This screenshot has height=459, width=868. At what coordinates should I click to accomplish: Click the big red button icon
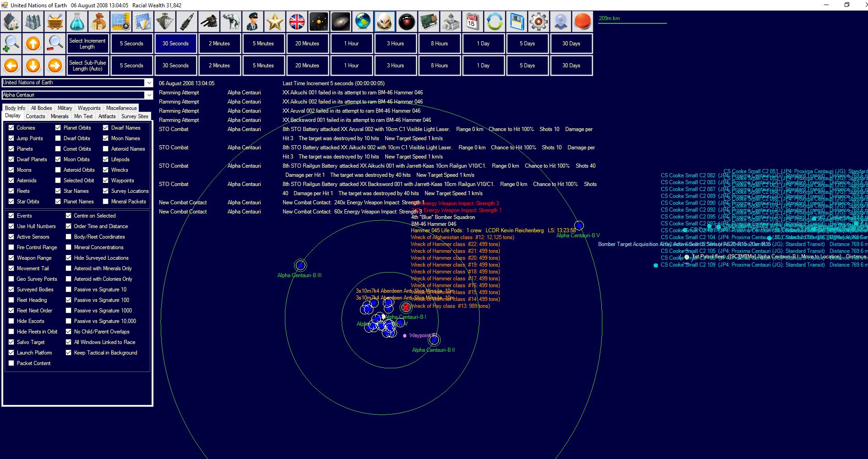pyautogui.click(x=583, y=22)
